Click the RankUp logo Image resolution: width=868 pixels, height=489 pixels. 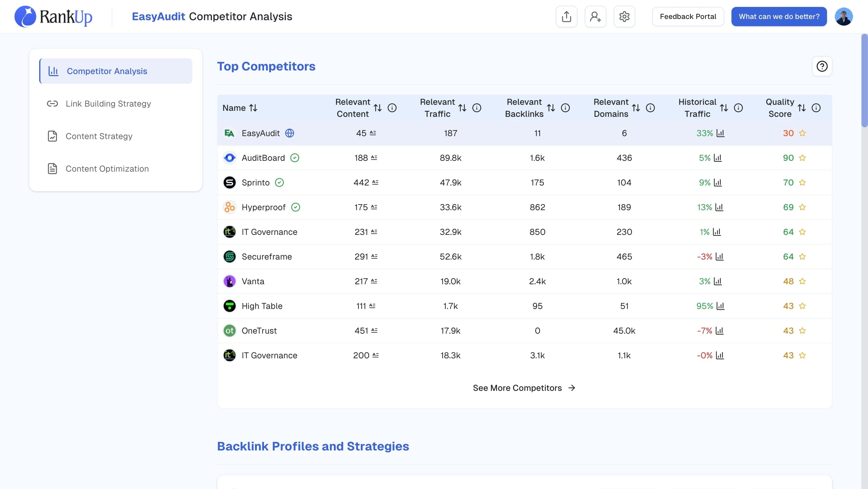tap(54, 17)
